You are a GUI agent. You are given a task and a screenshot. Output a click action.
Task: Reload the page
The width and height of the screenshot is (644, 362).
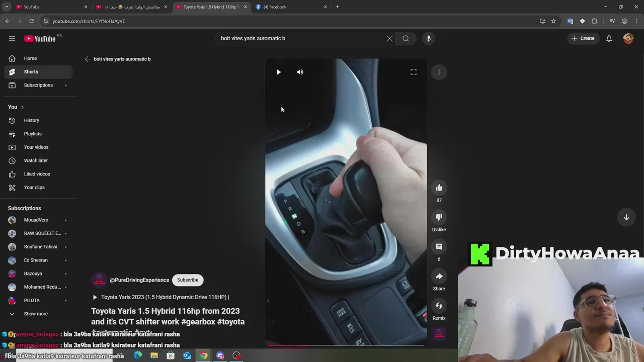coord(31,21)
